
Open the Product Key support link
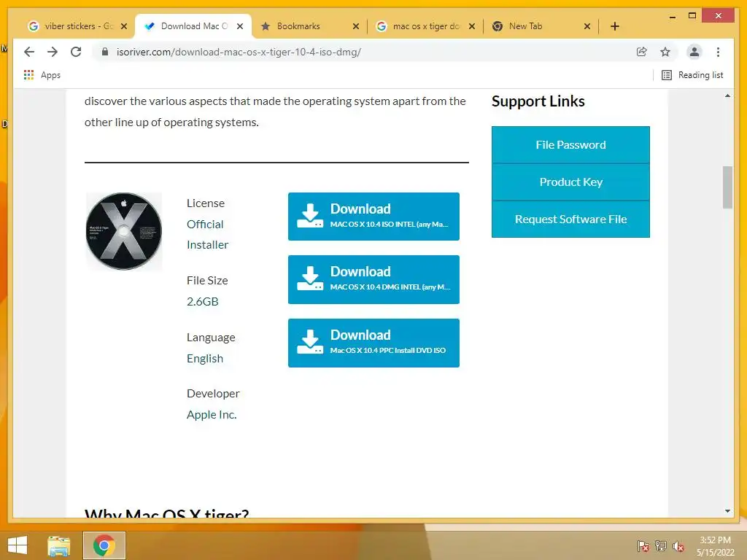(x=570, y=182)
